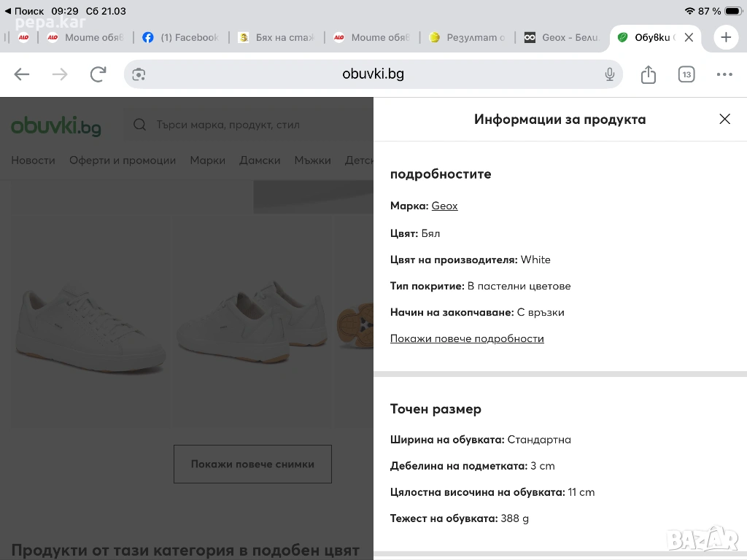Select the first white sneaker photo
This screenshot has width=747, height=560.
click(x=91, y=321)
